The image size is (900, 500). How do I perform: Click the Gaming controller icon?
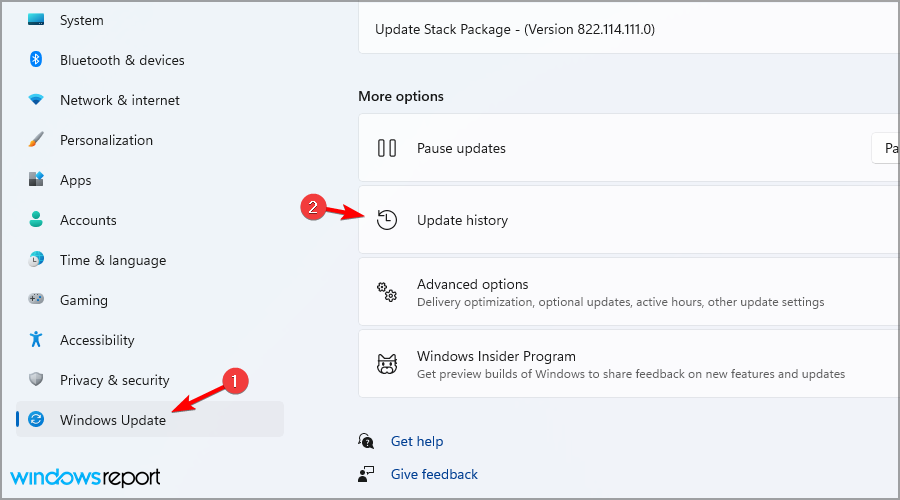pyautogui.click(x=36, y=300)
